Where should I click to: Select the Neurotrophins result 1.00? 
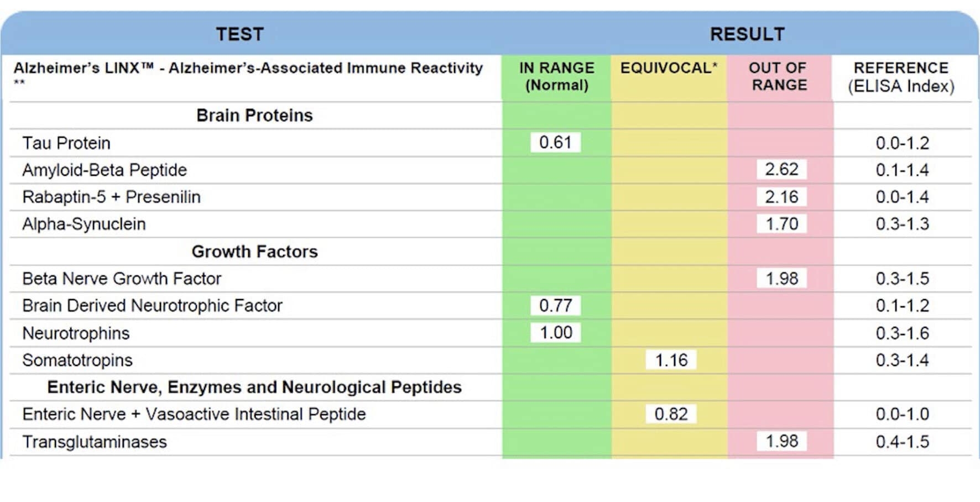pos(555,333)
